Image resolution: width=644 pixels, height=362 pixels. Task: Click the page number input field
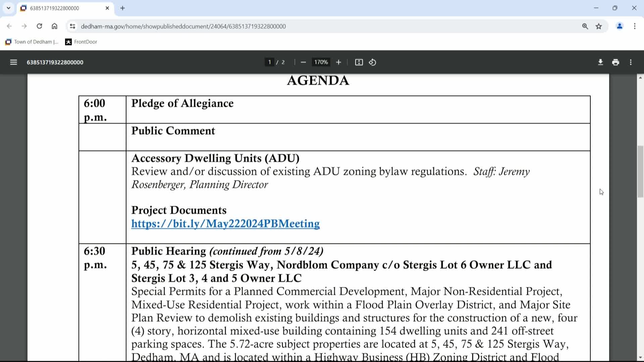click(x=269, y=62)
